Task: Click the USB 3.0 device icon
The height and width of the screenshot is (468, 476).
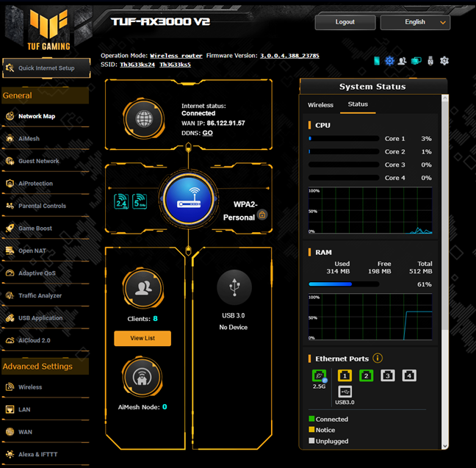Action: 234,287
